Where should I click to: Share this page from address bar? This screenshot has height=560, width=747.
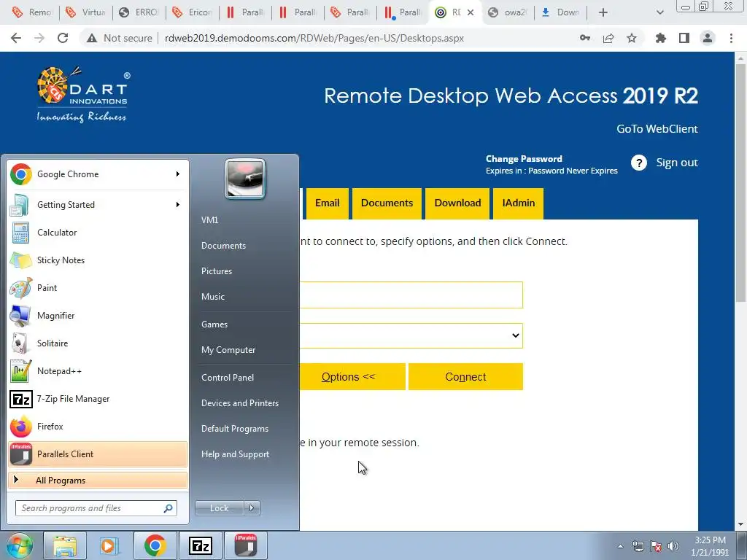pyautogui.click(x=608, y=38)
